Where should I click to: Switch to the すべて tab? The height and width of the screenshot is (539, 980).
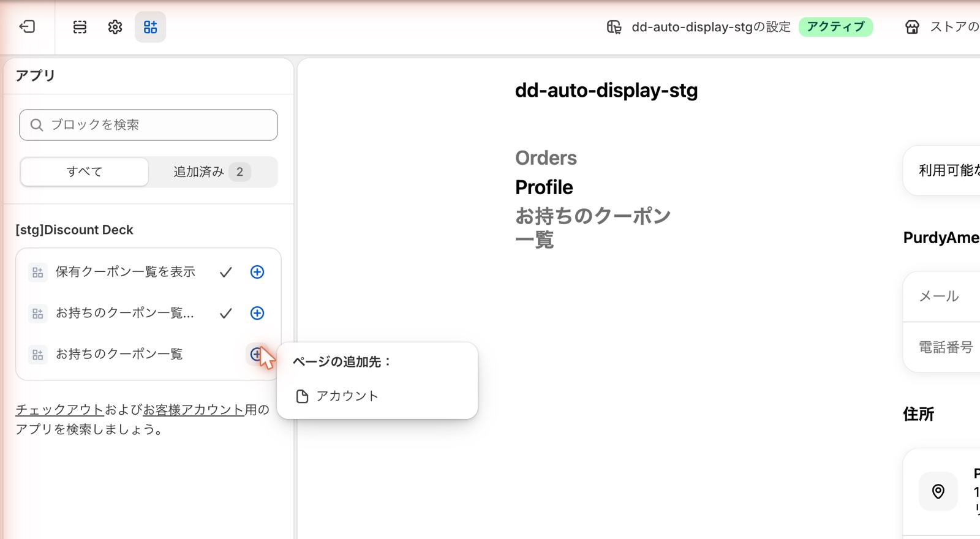tap(85, 171)
